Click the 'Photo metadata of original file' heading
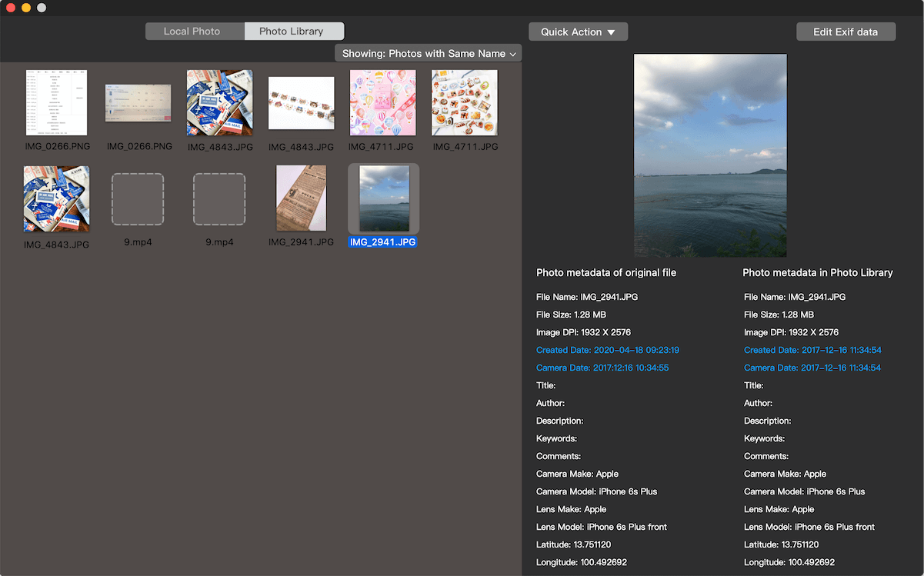Screen dimensions: 924x576 (x=606, y=273)
